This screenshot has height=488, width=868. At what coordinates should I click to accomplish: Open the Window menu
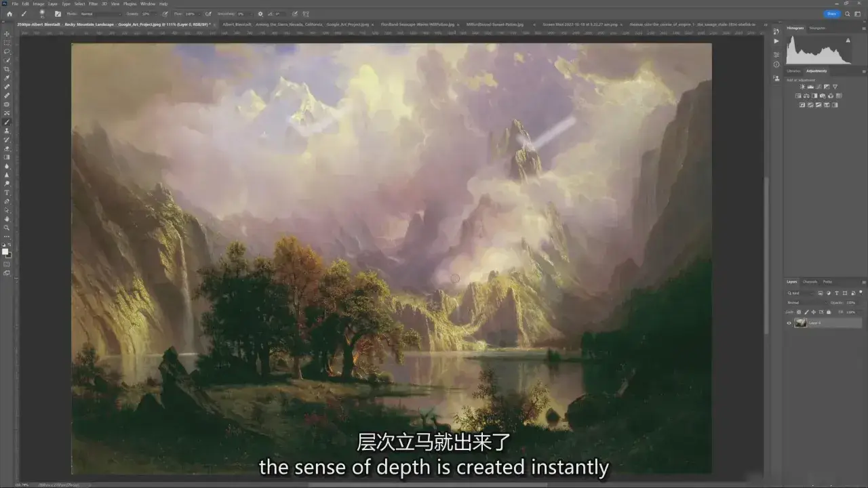click(x=148, y=4)
